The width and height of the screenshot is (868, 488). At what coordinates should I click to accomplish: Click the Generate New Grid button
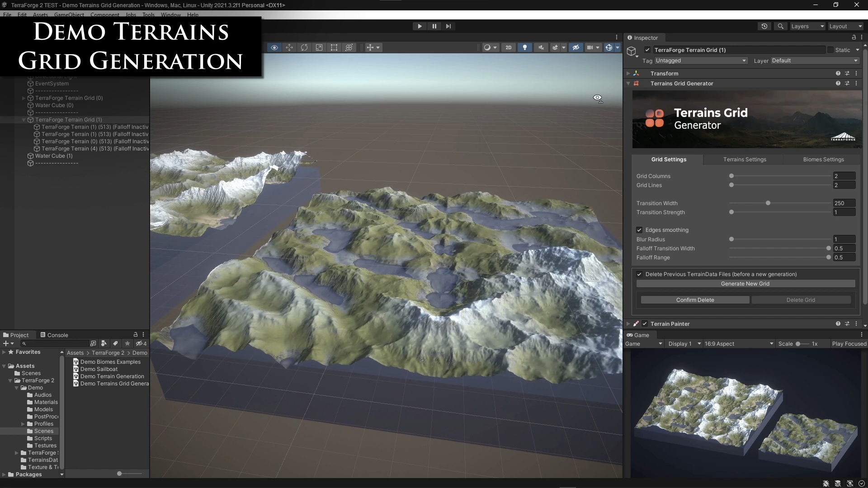745,284
